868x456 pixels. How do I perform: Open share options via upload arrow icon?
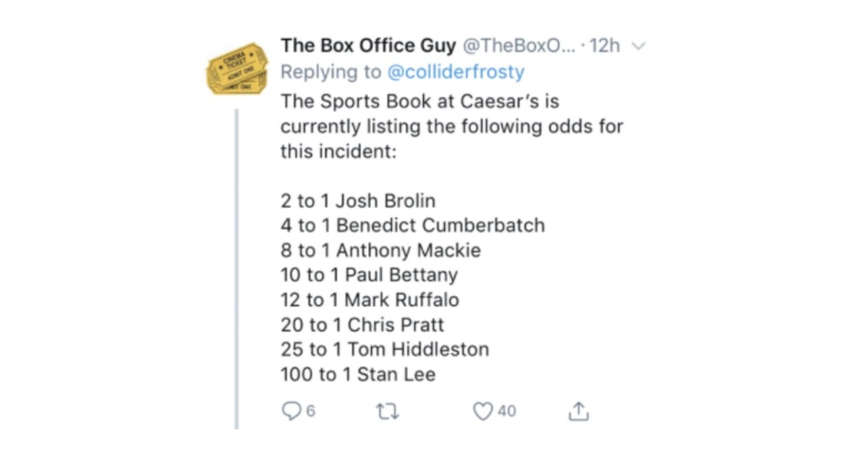click(578, 411)
